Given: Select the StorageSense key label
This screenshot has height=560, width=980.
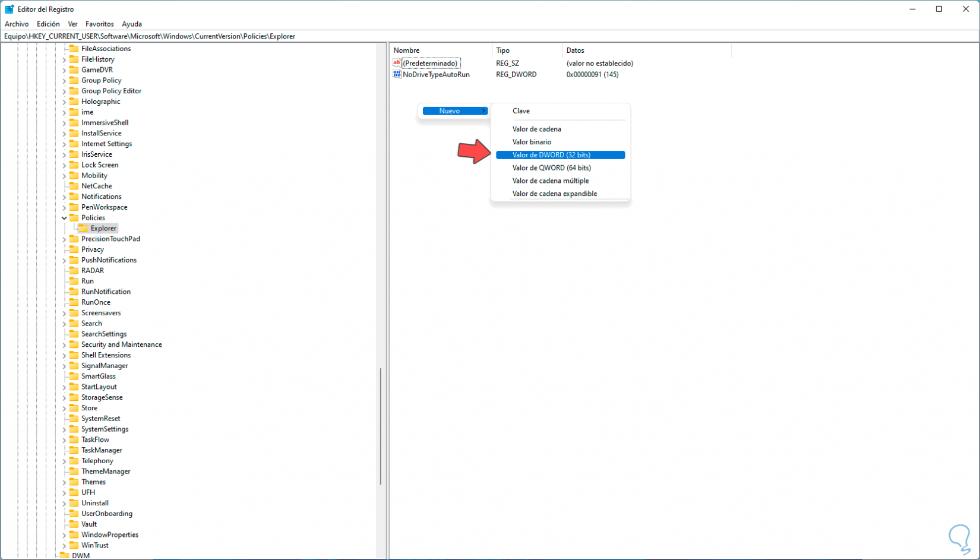Looking at the screenshot, I should point(102,397).
